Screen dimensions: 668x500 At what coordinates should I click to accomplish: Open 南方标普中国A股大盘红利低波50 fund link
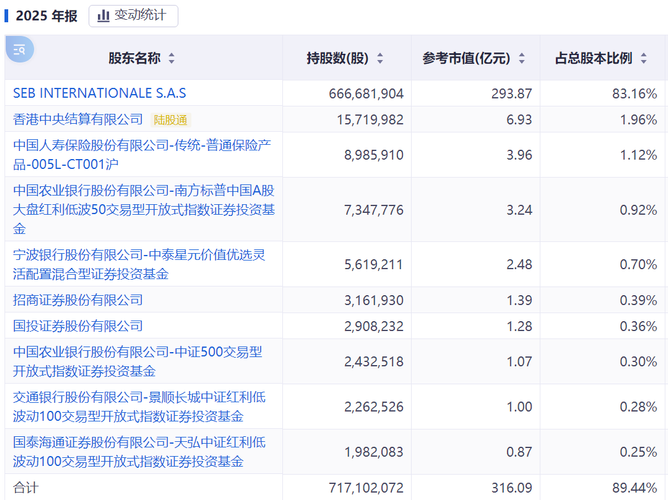click(144, 210)
